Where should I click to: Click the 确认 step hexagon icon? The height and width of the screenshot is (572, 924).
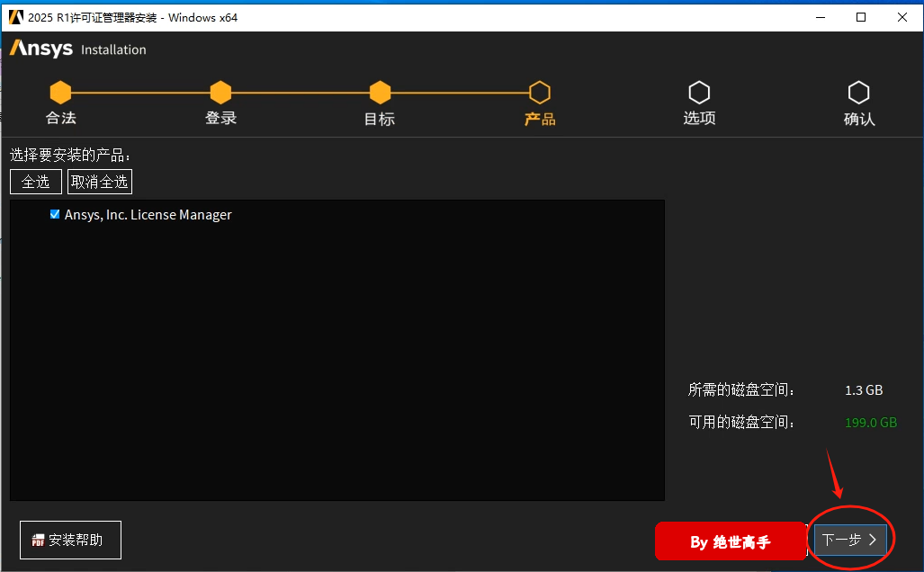pos(858,93)
